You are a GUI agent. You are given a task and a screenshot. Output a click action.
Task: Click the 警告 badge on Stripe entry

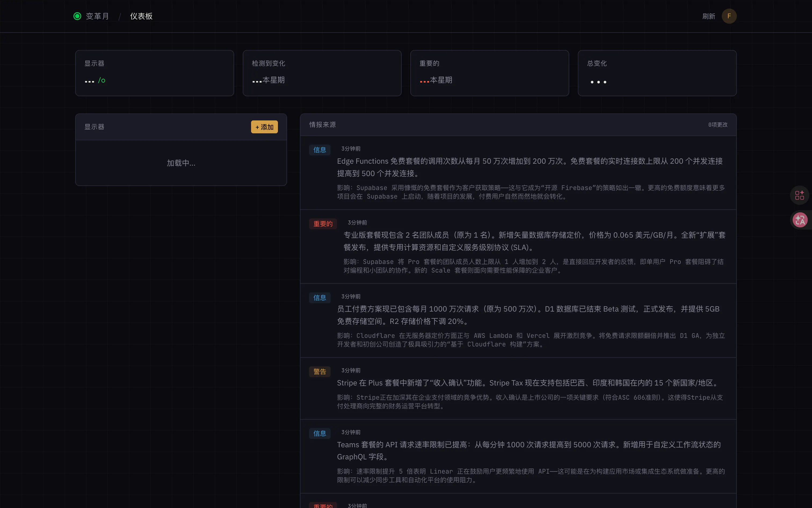320,371
